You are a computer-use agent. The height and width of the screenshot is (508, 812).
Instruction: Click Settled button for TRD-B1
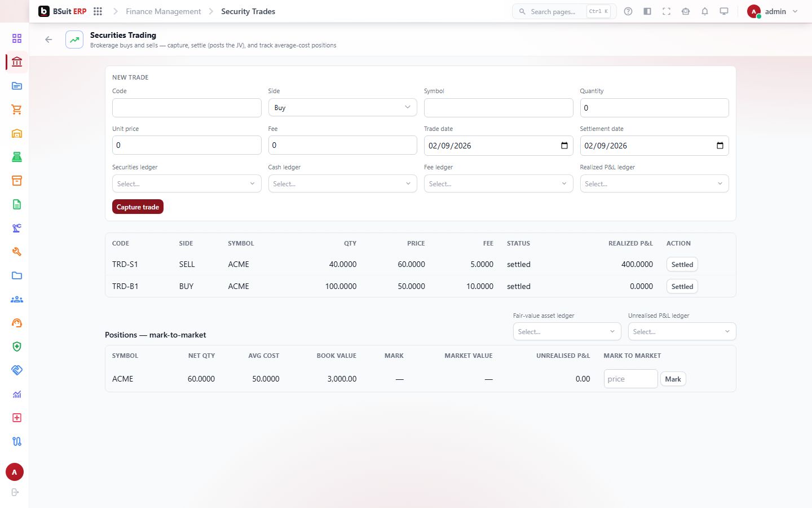coord(682,286)
